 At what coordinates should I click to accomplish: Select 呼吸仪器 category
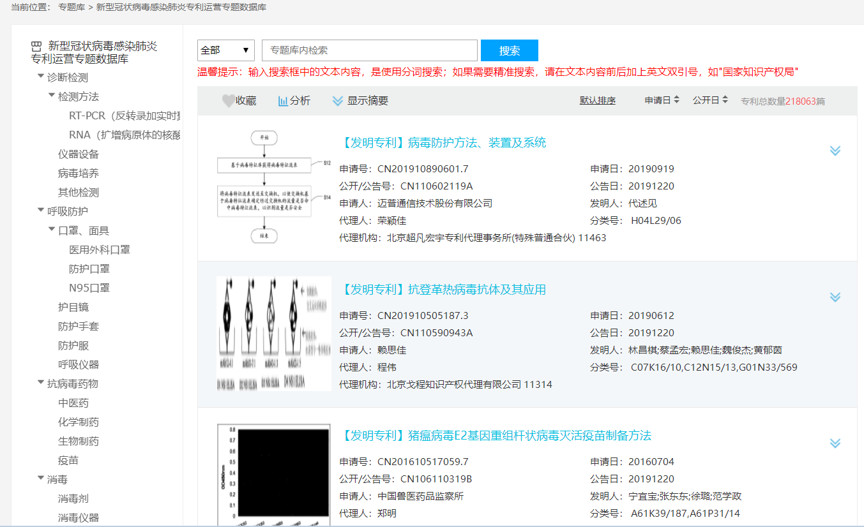(x=78, y=364)
